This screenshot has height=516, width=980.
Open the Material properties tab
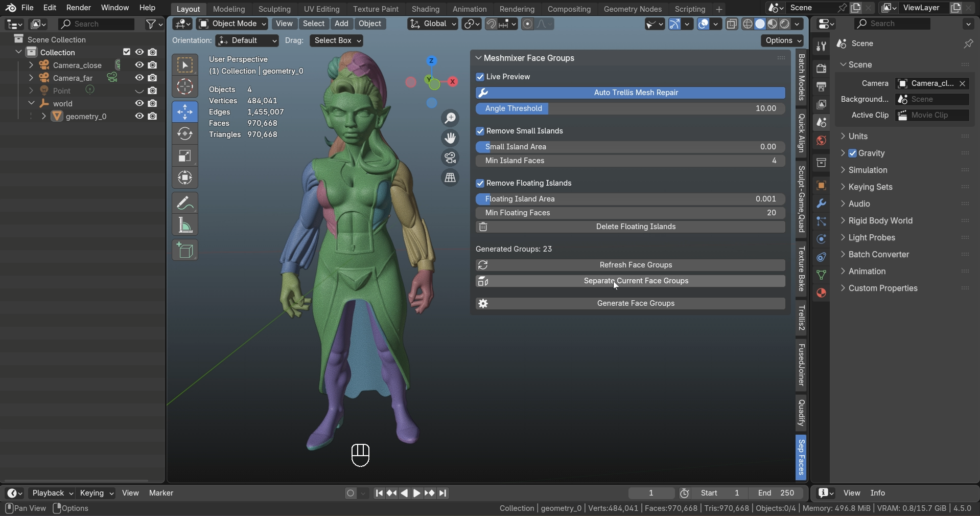(x=821, y=293)
